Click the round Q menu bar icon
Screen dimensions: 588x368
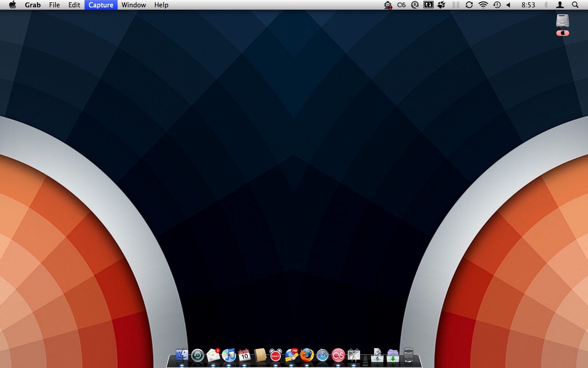coord(415,5)
